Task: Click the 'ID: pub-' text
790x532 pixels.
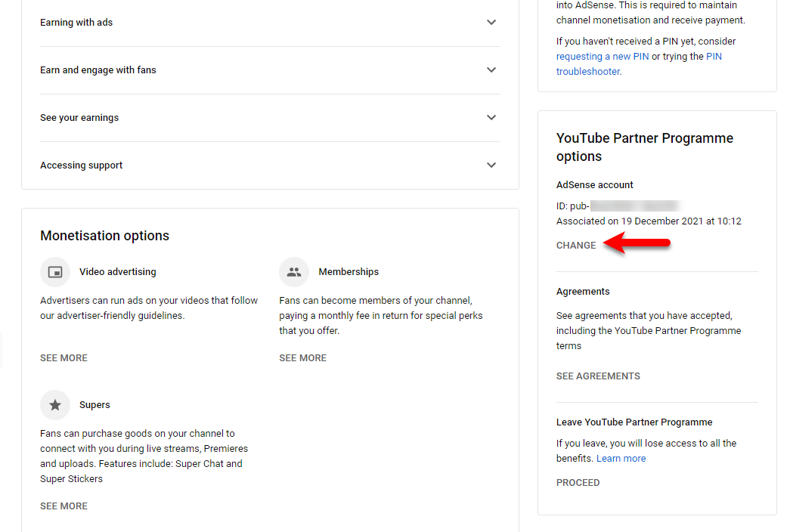Action: [573, 206]
